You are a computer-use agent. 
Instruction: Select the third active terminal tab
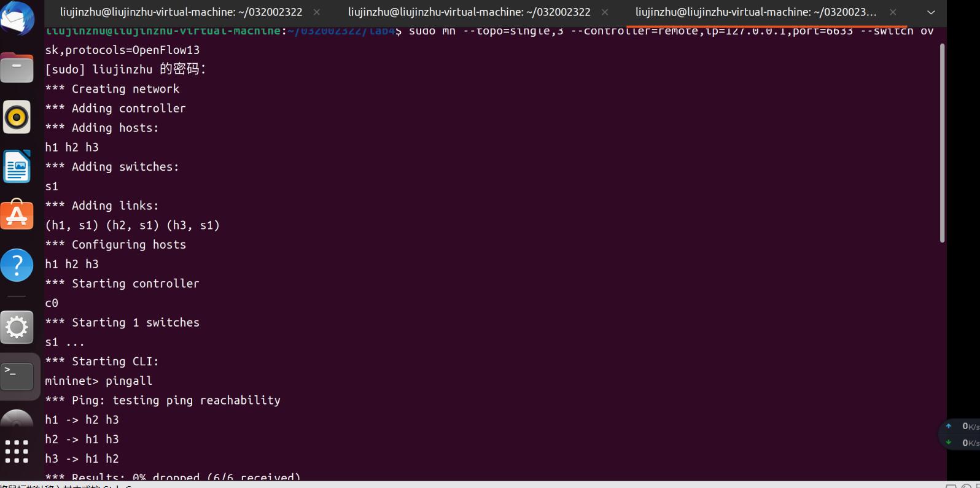coord(756,12)
